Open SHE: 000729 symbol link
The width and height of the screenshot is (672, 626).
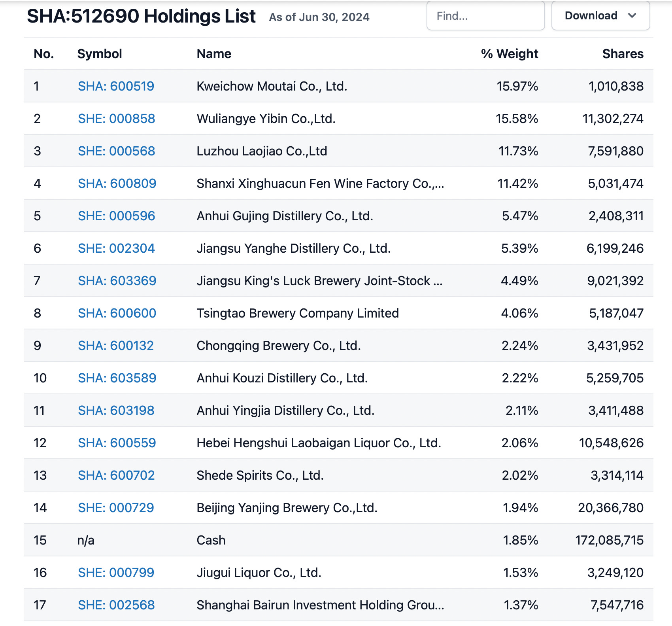(x=116, y=508)
